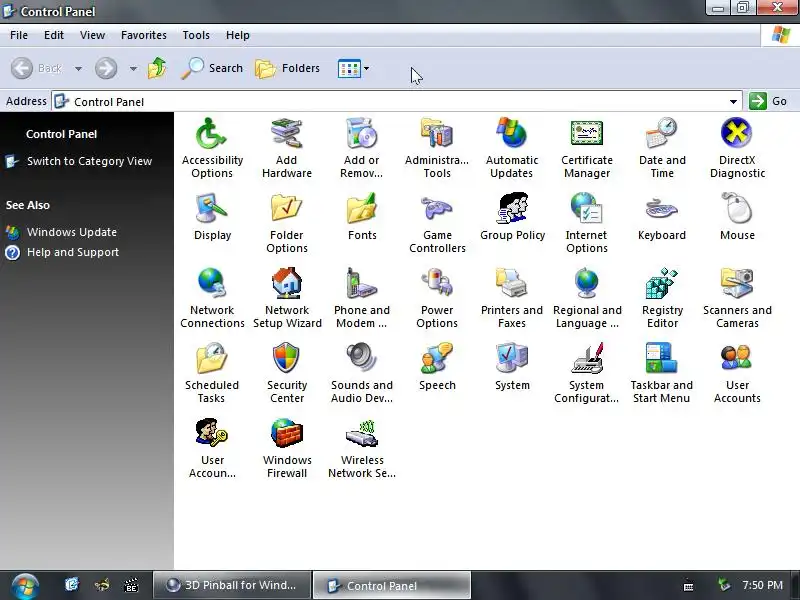This screenshot has height=600, width=800.
Task: Expand the Forward history dropdown arrow
Action: click(133, 68)
